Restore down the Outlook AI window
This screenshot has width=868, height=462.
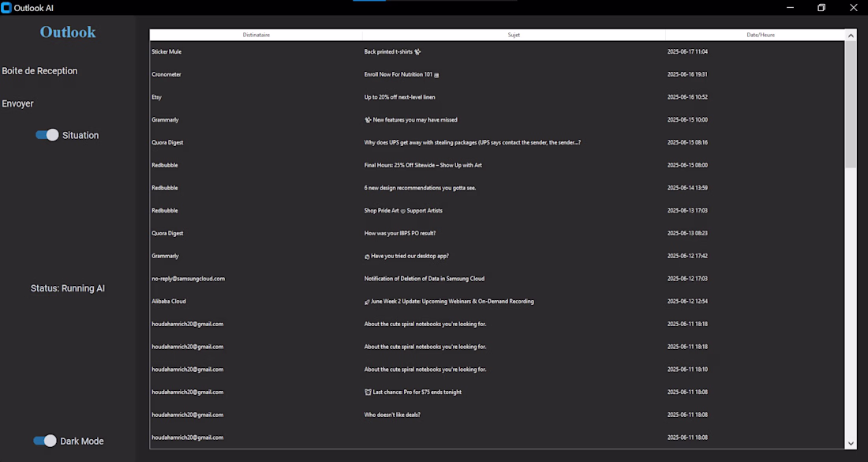coord(821,8)
